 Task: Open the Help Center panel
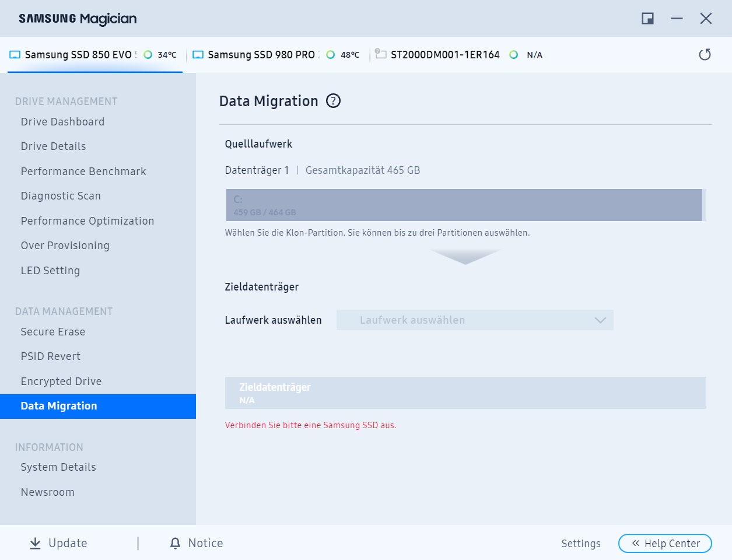click(x=665, y=543)
